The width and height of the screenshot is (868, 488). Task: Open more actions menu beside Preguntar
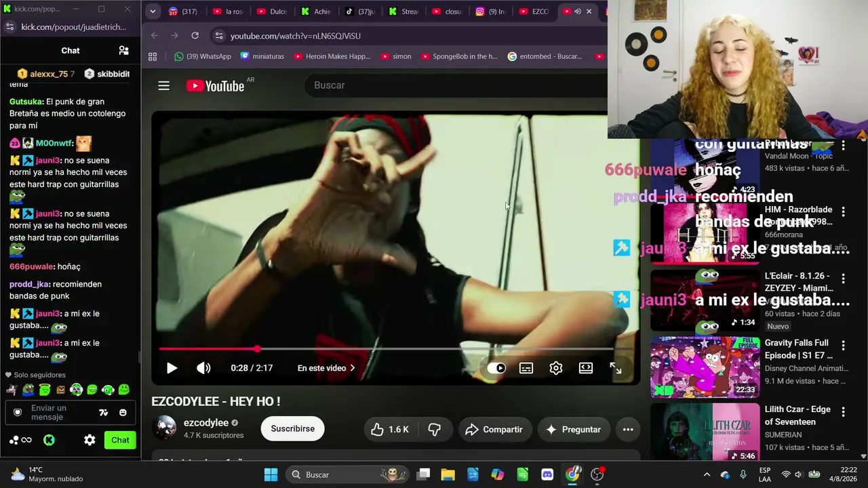point(628,429)
